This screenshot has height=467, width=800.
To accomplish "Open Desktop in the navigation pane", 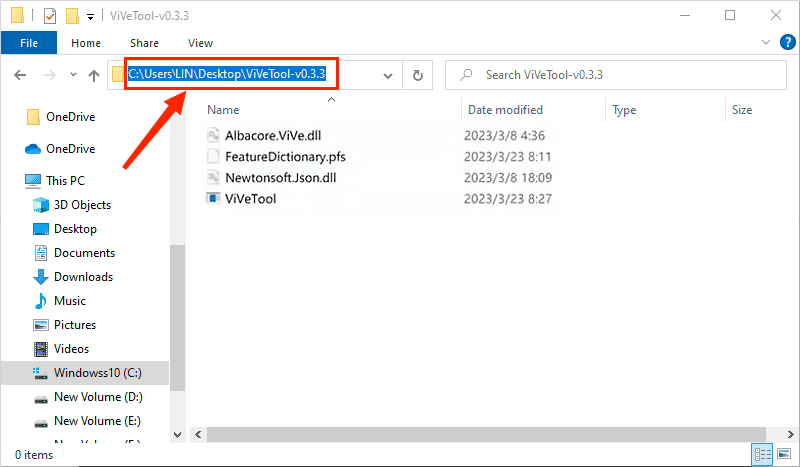I will [75, 229].
